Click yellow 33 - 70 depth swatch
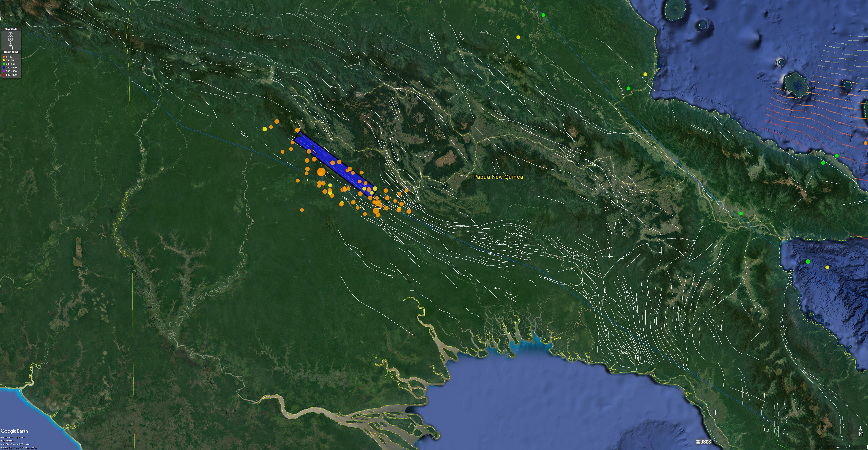Image resolution: width=868 pixels, height=450 pixels. coord(4,60)
